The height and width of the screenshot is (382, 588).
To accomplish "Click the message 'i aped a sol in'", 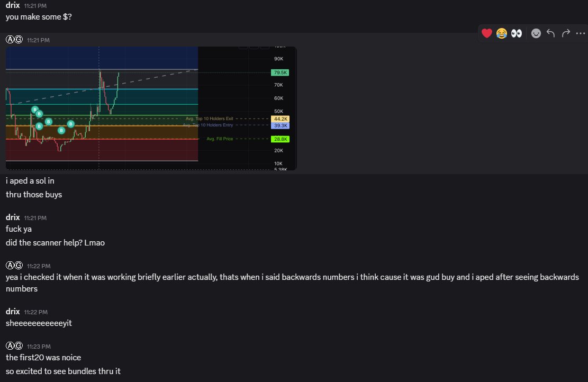I will (x=30, y=181).
